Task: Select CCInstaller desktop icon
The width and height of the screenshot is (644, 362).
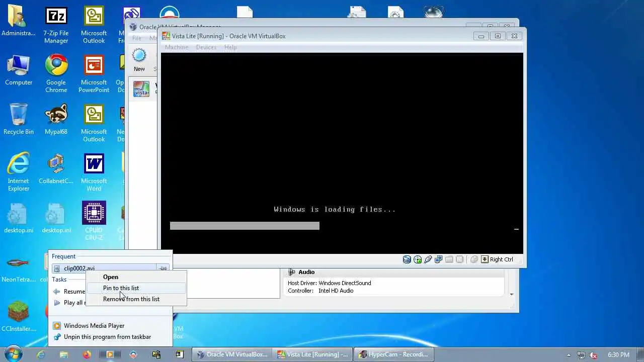Action: [x=19, y=317]
